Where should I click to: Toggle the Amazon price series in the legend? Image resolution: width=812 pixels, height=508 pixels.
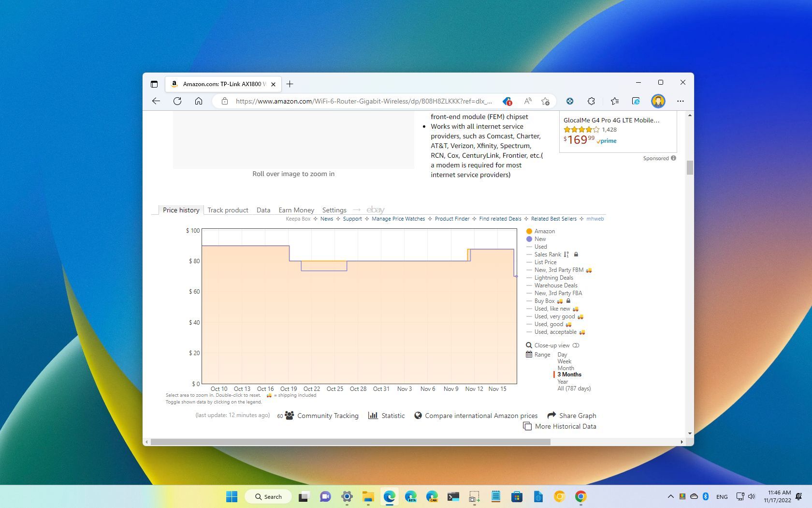click(x=544, y=231)
